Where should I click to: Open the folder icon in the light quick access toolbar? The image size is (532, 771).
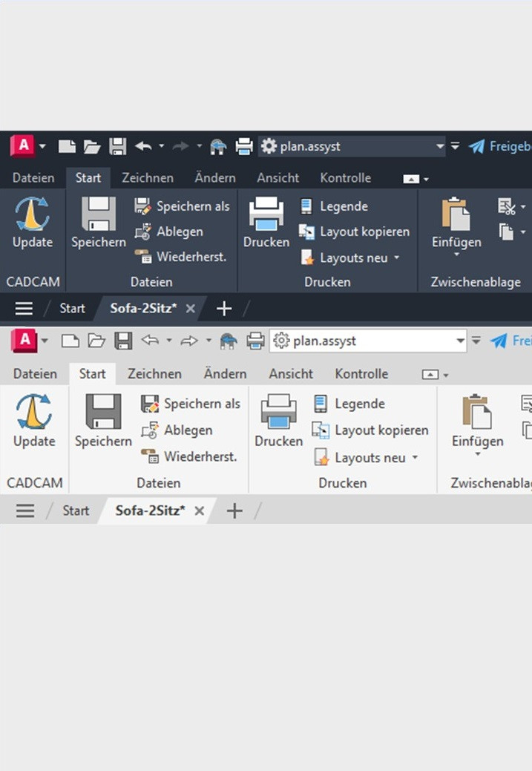tap(96, 341)
